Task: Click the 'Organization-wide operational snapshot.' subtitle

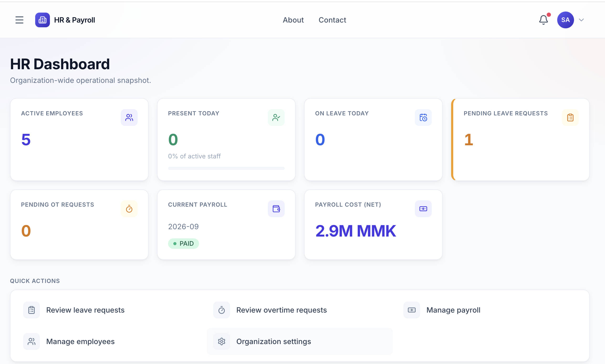Action: (x=81, y=80)
